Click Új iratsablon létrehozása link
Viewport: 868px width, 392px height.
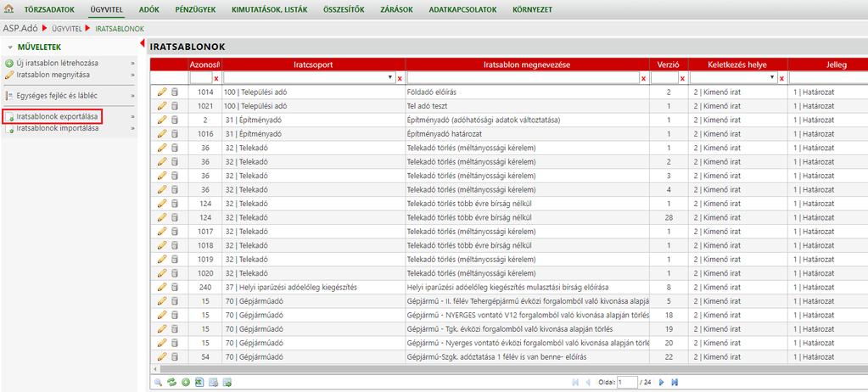pyautogui.click(x=57, y=63)
